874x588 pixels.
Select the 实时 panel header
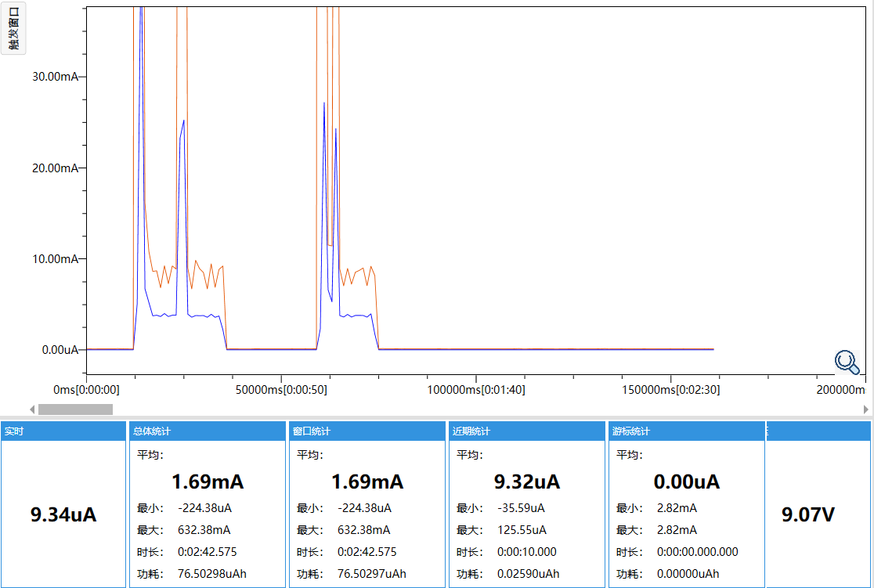point(63,431)
